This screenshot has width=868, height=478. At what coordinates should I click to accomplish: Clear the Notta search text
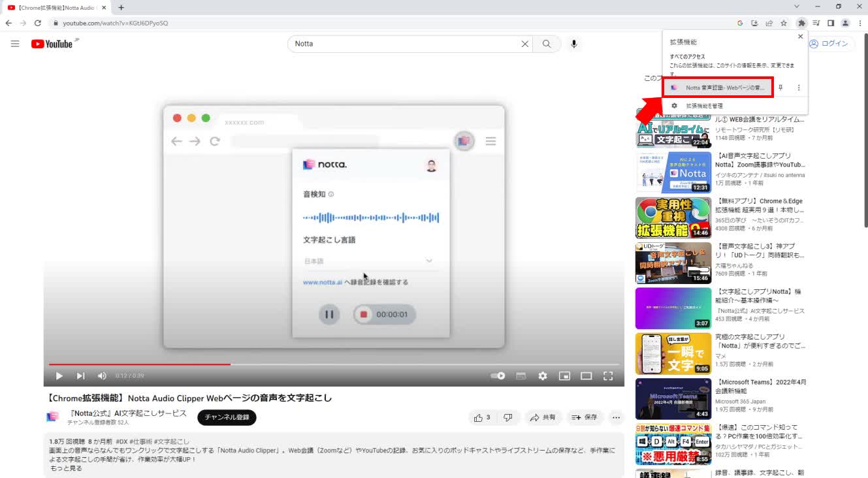(x=524, y=44)
